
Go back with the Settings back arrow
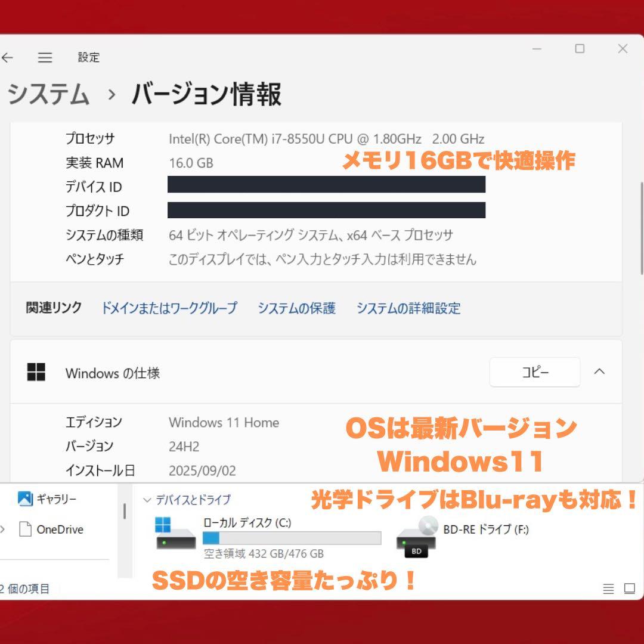click(7, 57)
